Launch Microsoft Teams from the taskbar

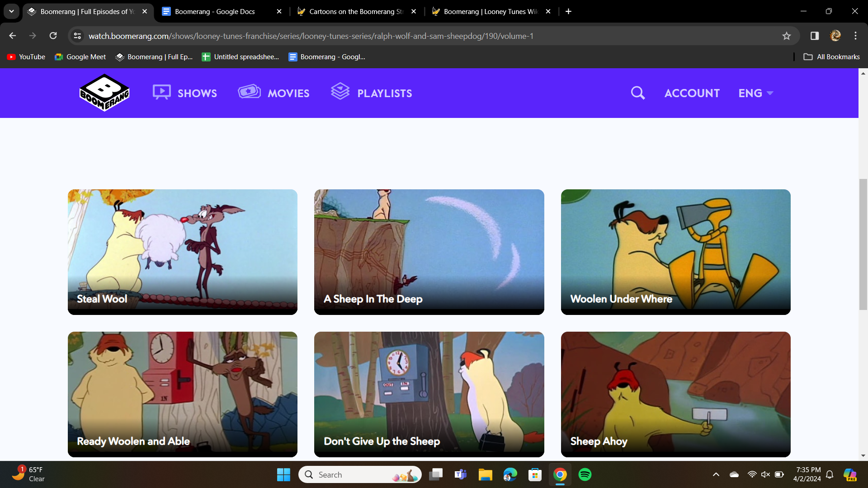461,474
